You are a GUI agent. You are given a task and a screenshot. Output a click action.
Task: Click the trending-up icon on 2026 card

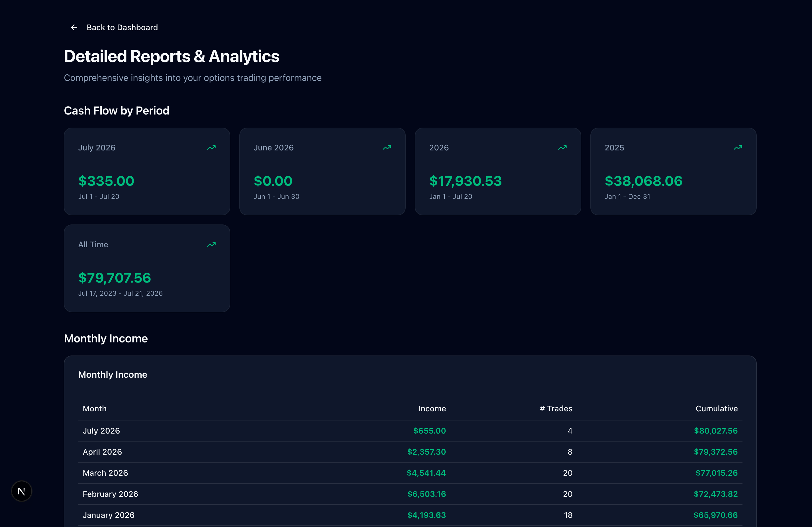pyautogui.click(x=563, y=148)
